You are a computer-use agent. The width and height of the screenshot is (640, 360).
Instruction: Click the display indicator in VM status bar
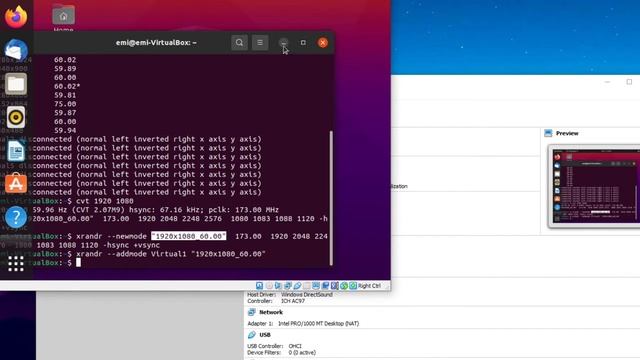(x=316, y=286)
